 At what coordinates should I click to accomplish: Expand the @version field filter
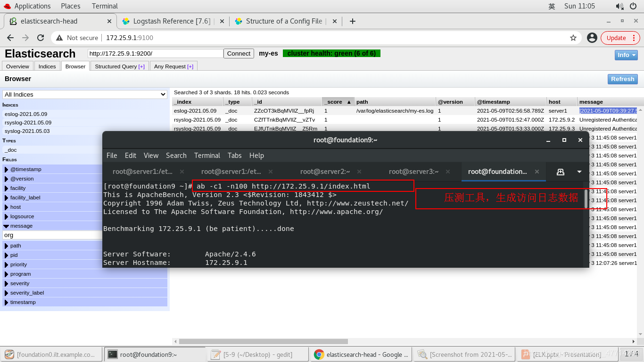tap(85, 179)
